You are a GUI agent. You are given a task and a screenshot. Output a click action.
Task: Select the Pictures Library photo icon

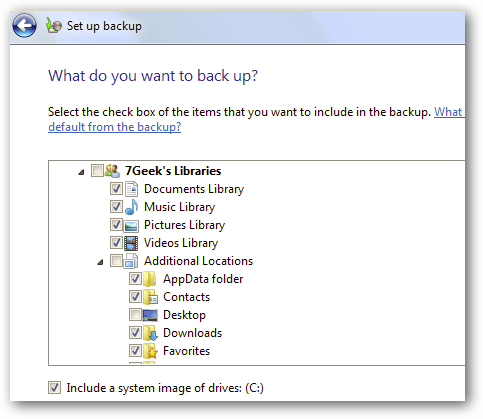(x=131, y=226)
